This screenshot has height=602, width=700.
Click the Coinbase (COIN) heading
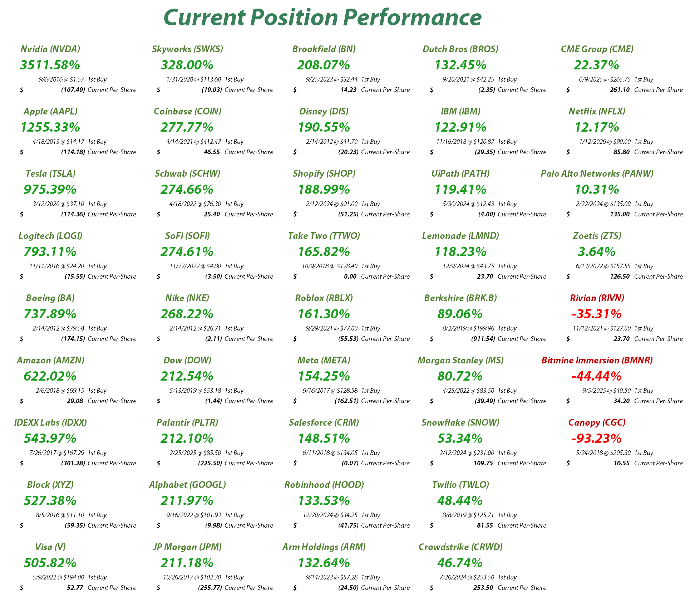[x=187, y=111]
